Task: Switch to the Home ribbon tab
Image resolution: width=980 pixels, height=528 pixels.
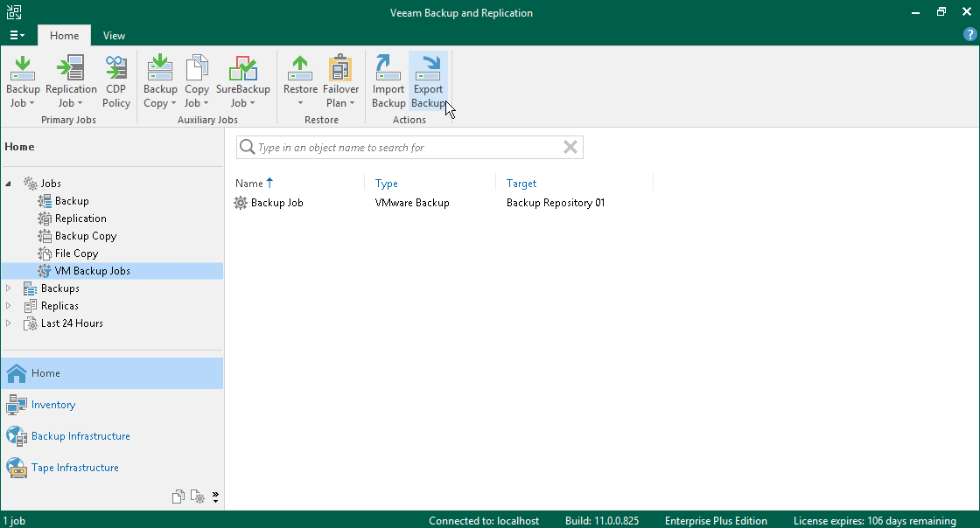Action: pos(65,36)
